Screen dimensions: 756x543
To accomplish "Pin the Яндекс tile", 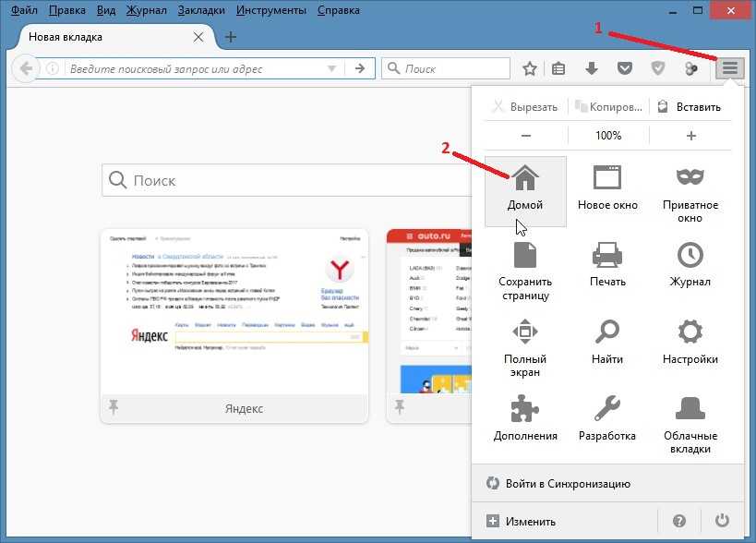I will pos(114,407).
